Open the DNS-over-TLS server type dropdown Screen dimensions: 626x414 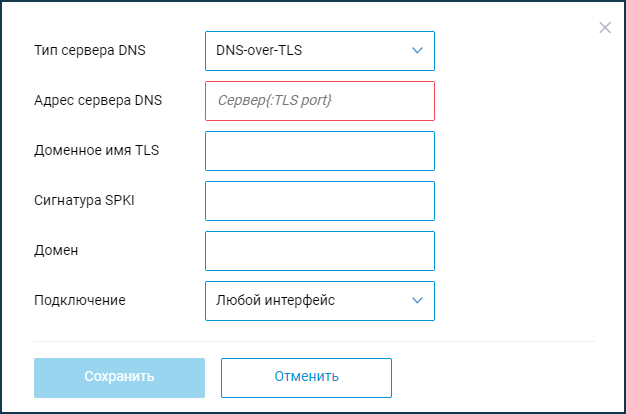pyautogui.click(x=310, y=50)
